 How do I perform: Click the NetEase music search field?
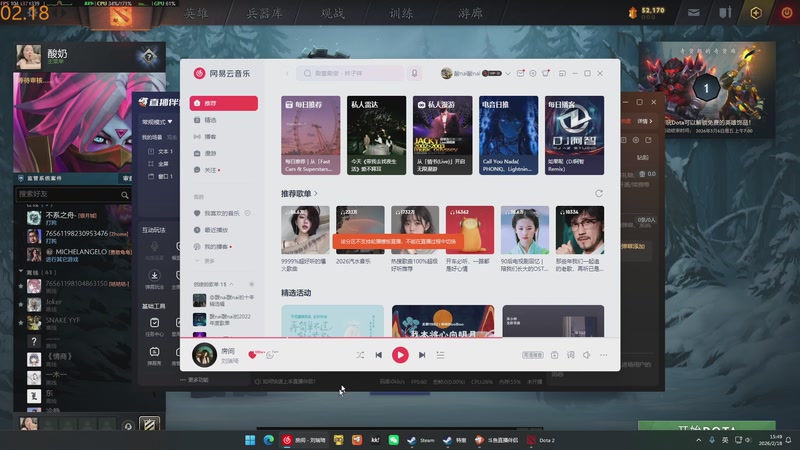pyautogui.click(x=350, y=73)
